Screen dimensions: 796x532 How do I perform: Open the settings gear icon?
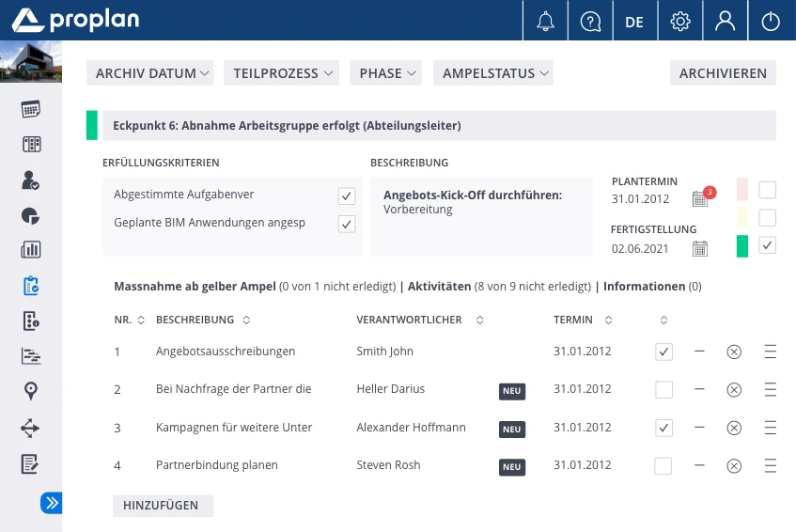coord(679,21)
